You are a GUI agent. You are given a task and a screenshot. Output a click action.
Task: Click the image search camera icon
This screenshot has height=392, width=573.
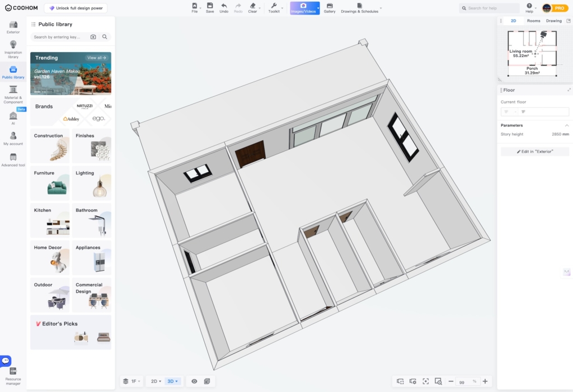(93, 37)
